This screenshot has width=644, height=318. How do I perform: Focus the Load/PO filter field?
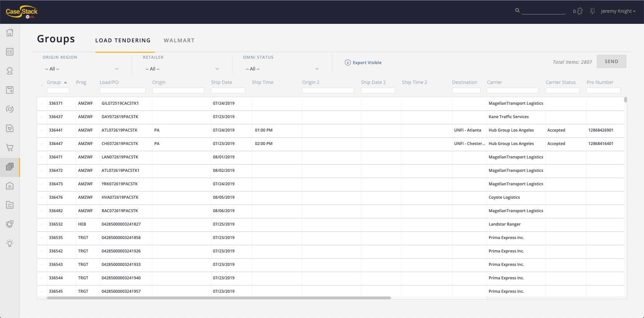[x=122, y=91]
